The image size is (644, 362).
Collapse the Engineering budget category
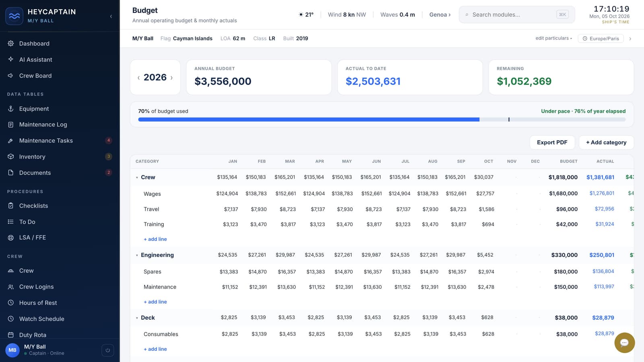[137, 255]
